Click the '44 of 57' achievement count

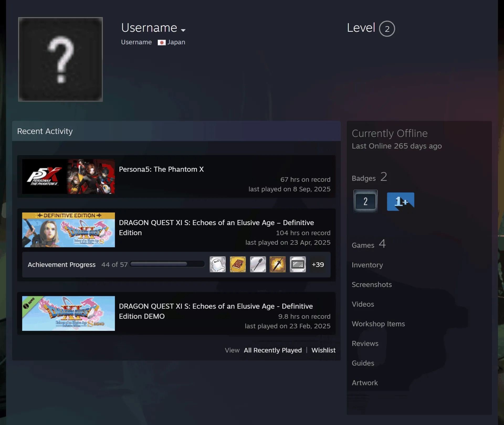(x=114, y=265)
